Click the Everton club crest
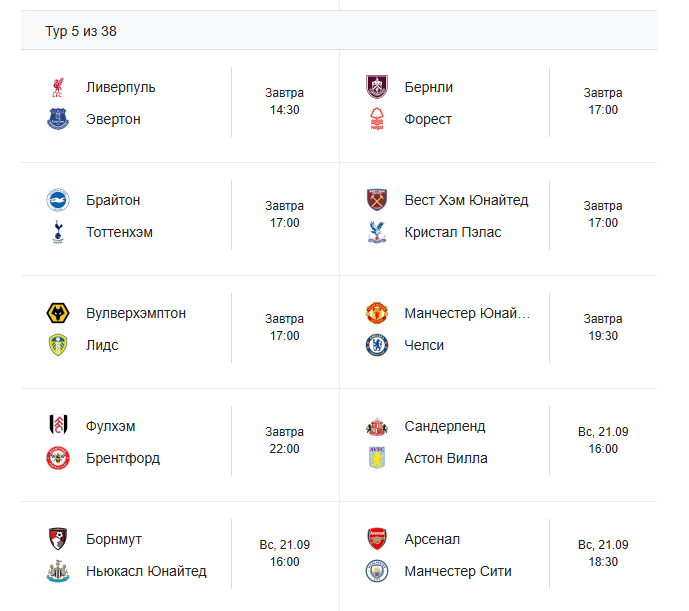Viewport: 689px width, 611px height. [x=58, y=119]
